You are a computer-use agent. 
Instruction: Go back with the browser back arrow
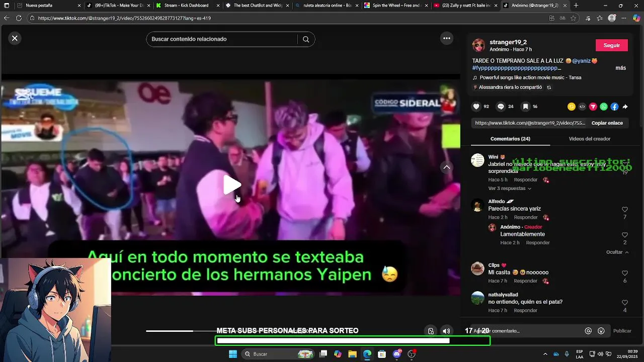(x=7, y=18)
